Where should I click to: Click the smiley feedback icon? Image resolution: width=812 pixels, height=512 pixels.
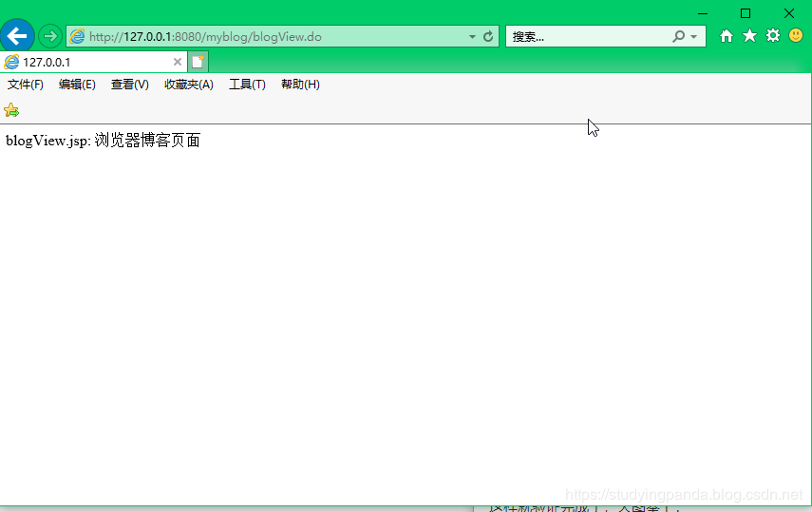click(796, 35)
